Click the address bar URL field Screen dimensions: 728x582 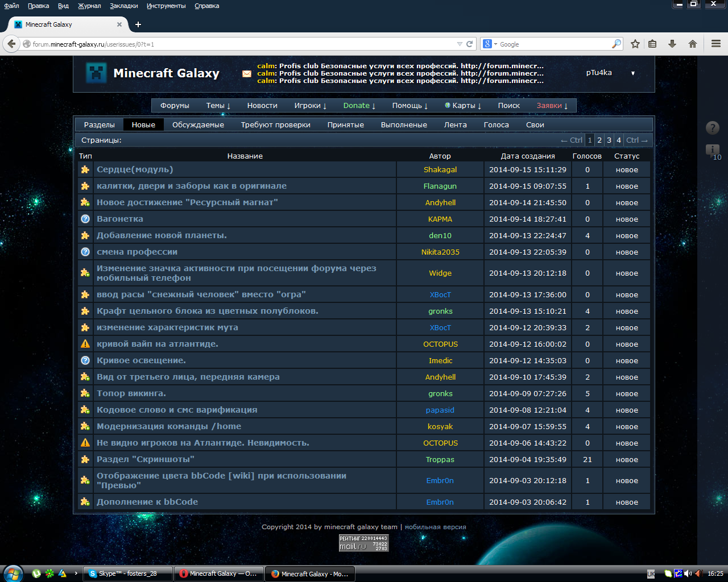(243, 44)
